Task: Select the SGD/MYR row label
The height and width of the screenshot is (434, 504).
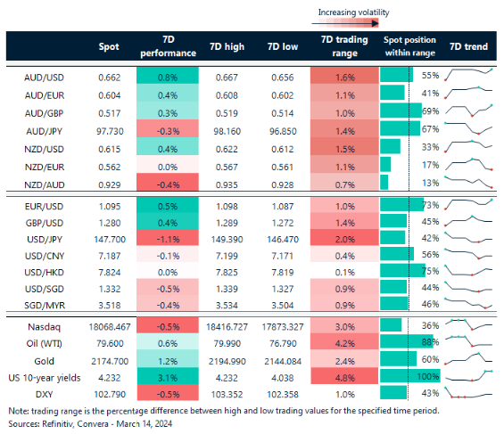Action: pos(45,306)
